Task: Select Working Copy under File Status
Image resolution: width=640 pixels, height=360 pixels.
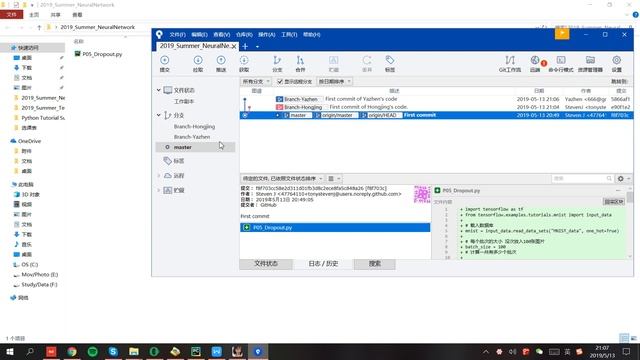Action: 184,101
